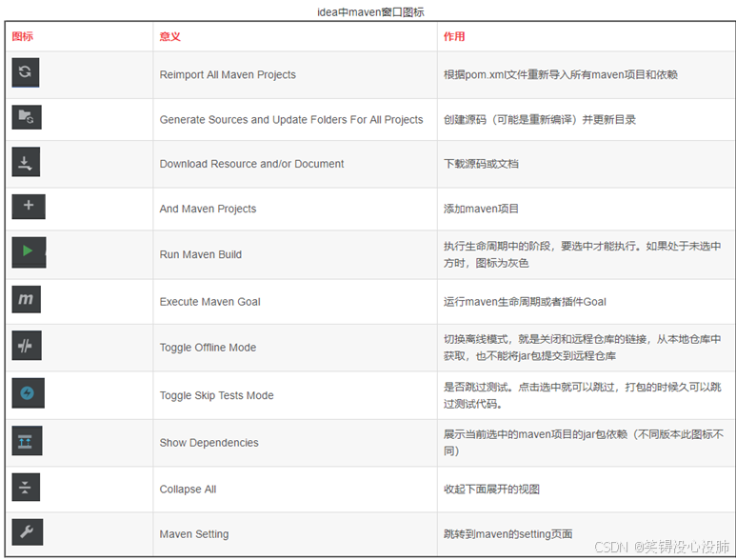The height and width of the screenshot is (560, 736).
Task: Click the description starting '展示当前选中的maven项目'
Action: pos(584,443)
